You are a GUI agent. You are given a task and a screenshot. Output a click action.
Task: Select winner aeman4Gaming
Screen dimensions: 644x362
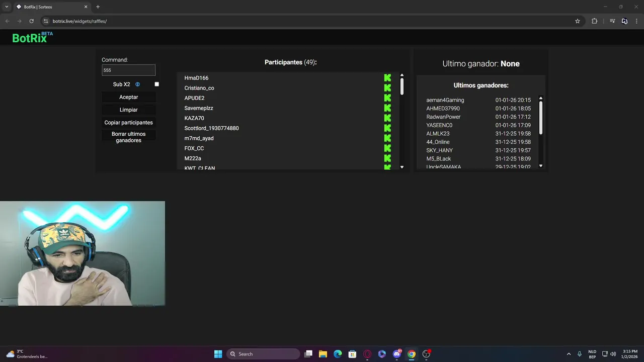(x=445, y=100)
